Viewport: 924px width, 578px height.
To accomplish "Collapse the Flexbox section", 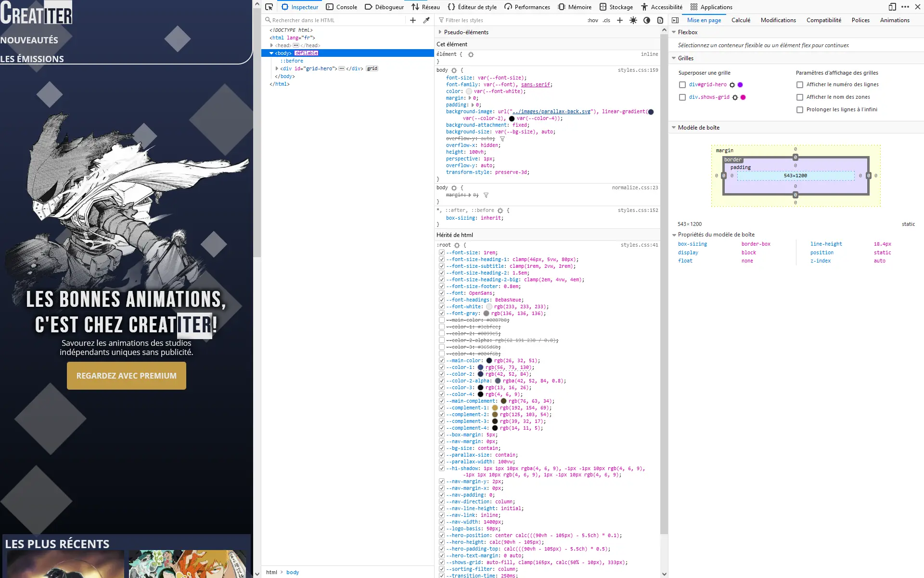I will click(674, 32).
